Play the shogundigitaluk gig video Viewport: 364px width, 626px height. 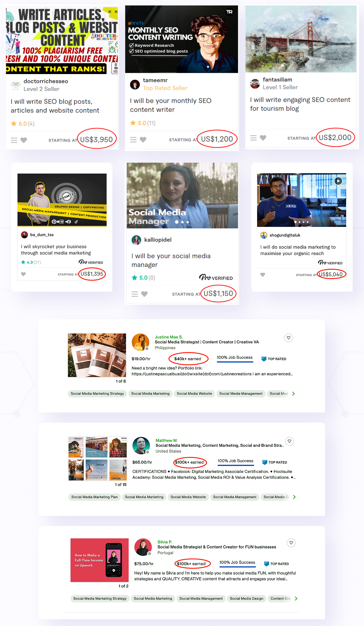coord(338,181)
